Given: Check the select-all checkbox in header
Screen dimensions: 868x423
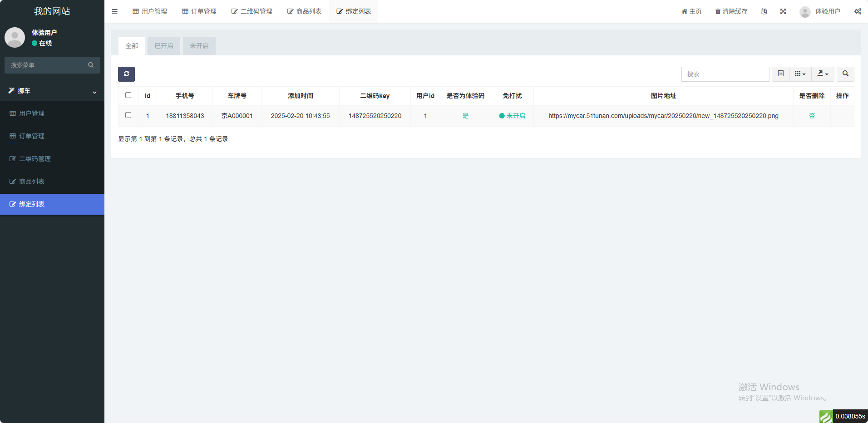Looking at the screenshot, I should pyautogui.click(x=128, y=95).
